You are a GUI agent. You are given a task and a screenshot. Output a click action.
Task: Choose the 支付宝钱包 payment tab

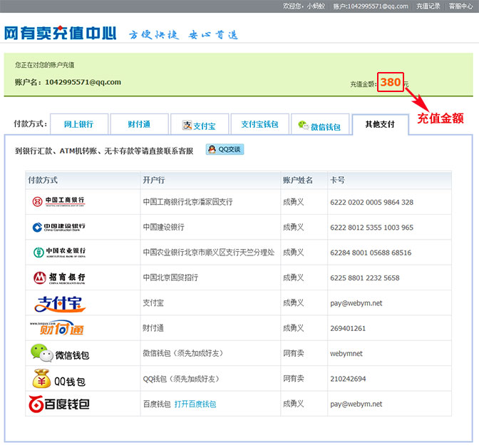259,124
